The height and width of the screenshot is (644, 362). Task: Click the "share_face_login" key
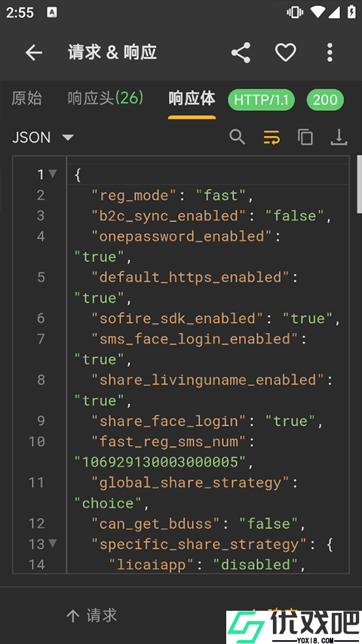[170, 421]
